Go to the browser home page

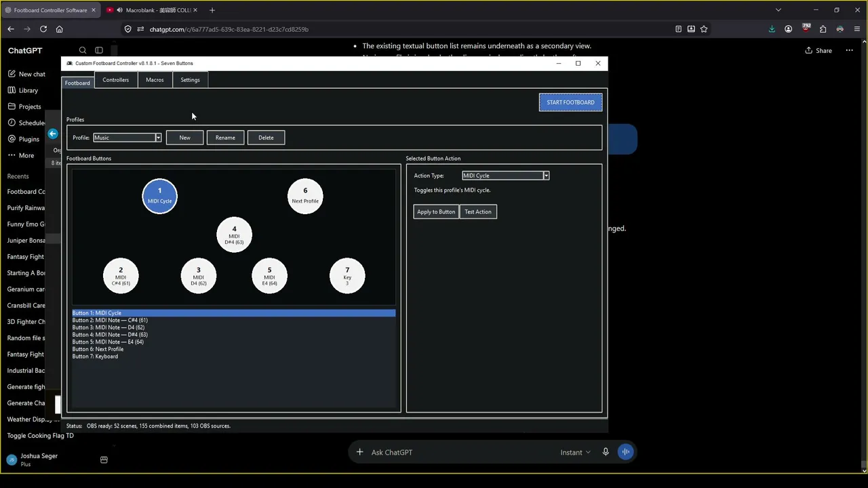point(60,29)
